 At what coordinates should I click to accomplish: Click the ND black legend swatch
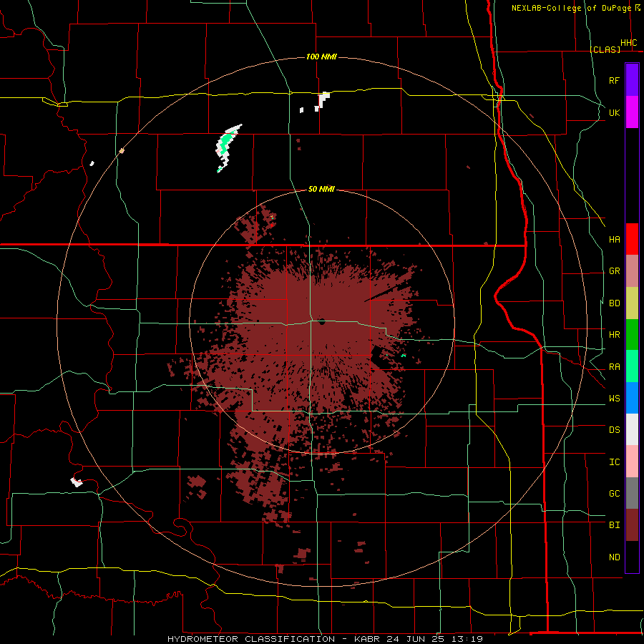pyautogui.click(x=632, y=557)
